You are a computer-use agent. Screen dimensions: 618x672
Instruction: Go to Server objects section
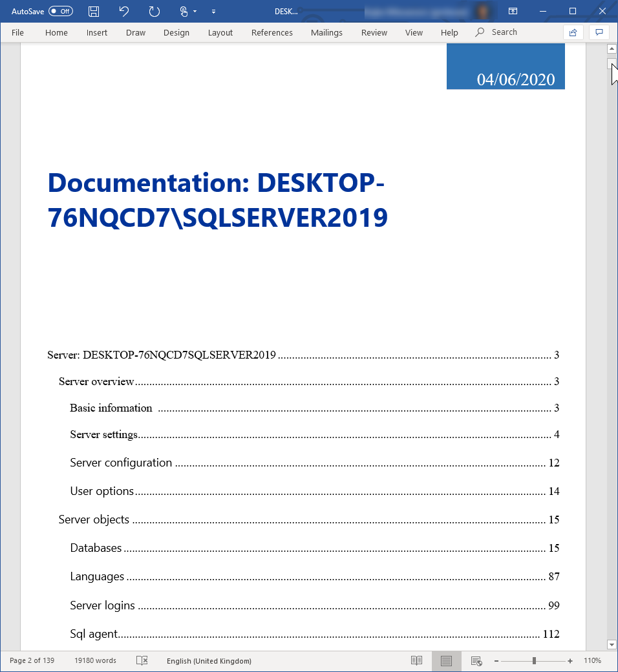tap(309, 520)
